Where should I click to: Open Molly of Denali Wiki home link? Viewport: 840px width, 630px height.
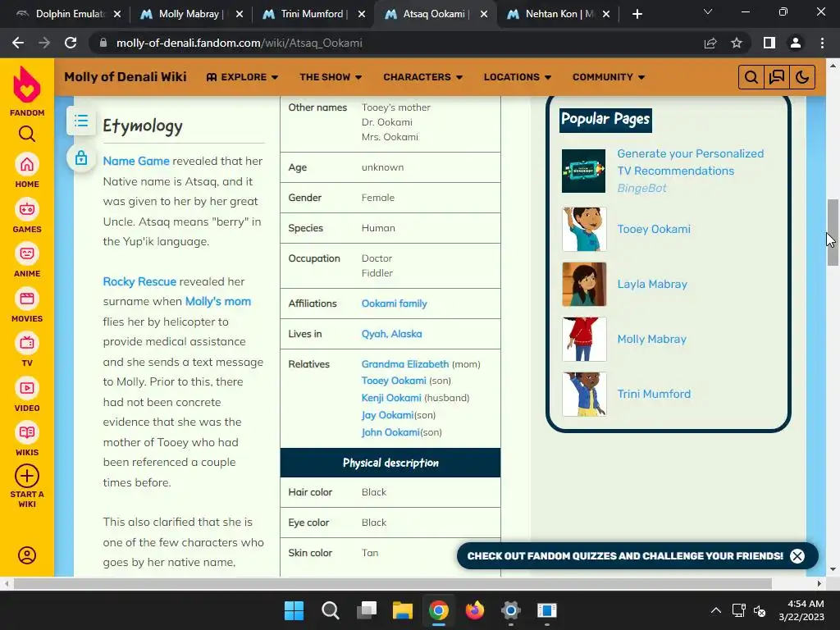[x=126, y=77]
